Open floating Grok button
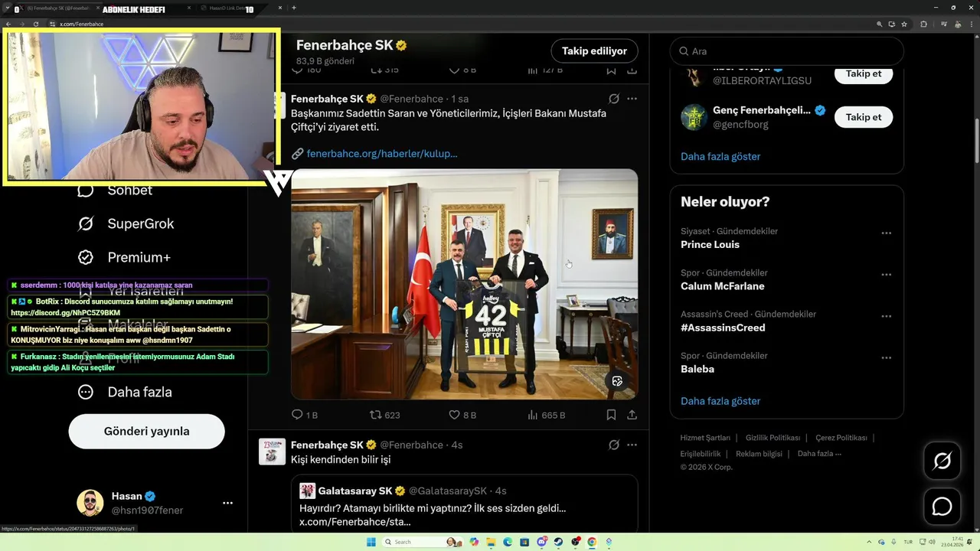980x551 pixels. pyautogui.click(x=942, y=461)
